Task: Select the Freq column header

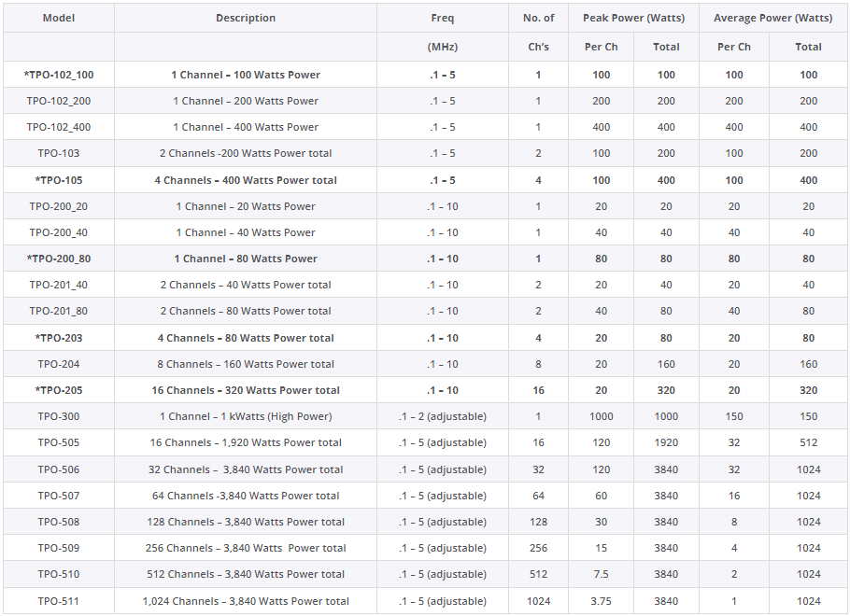Action: pyautogui.click(x=443, y=18)
